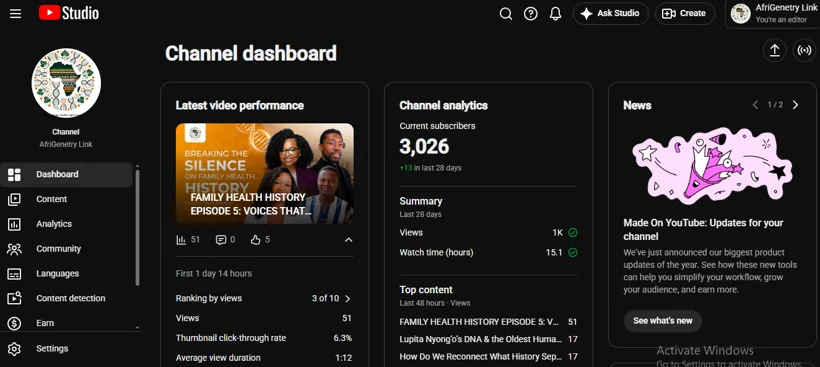Viewport: 820px width, 367px height.
Task: Click the See what's new button
Action: 663,321
